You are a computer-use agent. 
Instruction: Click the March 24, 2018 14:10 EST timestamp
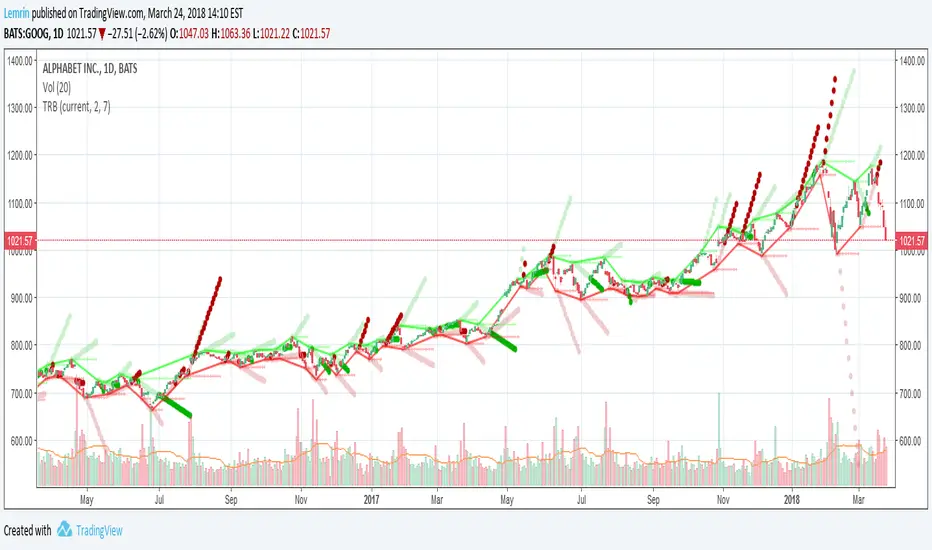(195, 13)
